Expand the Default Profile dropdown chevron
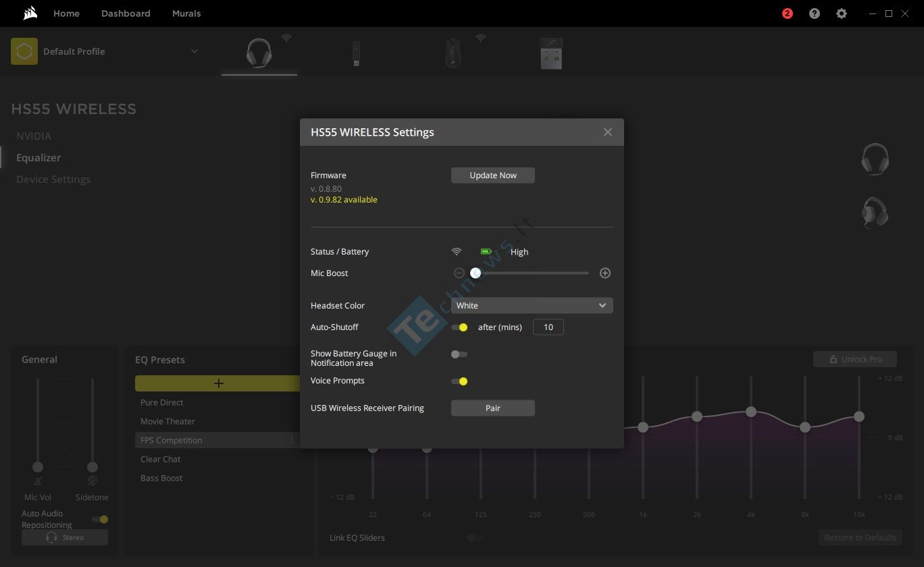The image size is (924, 567). pyautogui.click(x=195, y=51)
